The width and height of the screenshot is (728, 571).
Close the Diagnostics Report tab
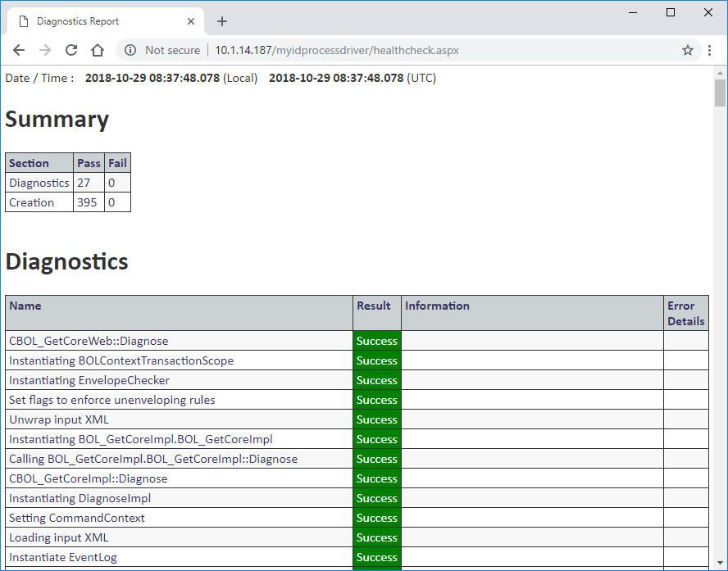[x=191, y=21]
